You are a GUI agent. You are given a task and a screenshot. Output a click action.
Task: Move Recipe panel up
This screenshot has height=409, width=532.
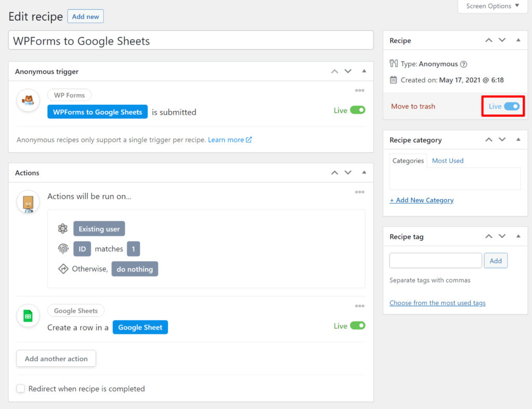click(488, 40)
